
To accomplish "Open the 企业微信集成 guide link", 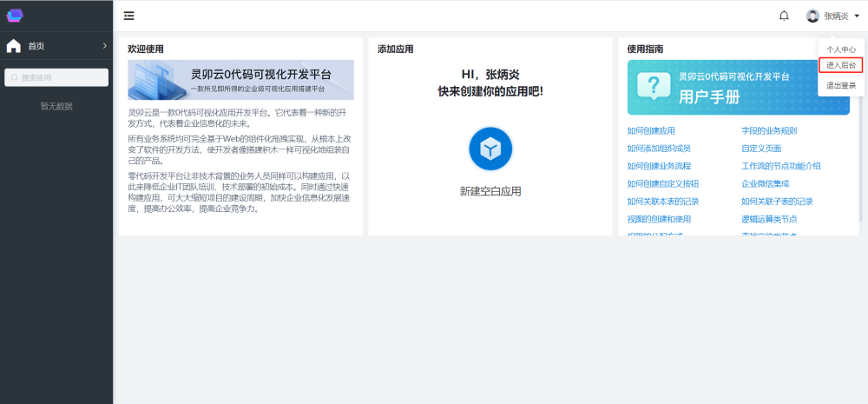I will (765, 183).
